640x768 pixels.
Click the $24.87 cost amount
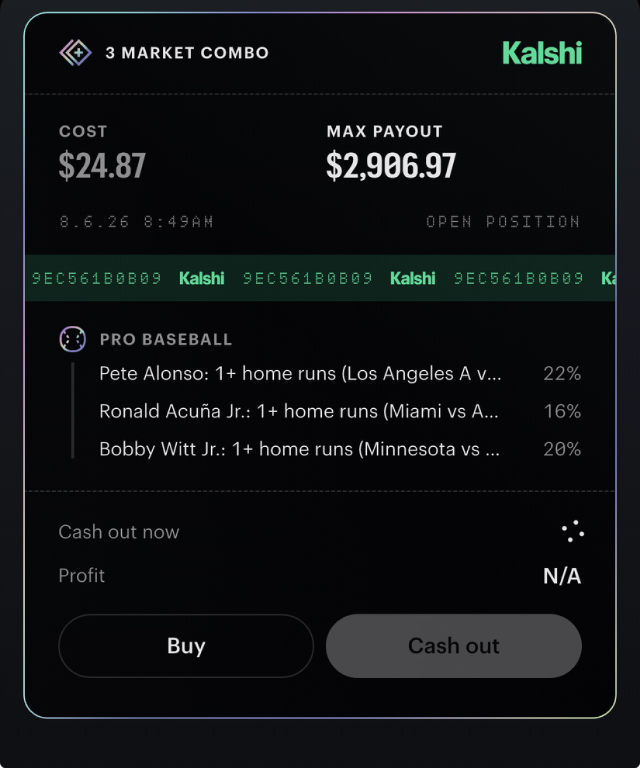point(102,166)
